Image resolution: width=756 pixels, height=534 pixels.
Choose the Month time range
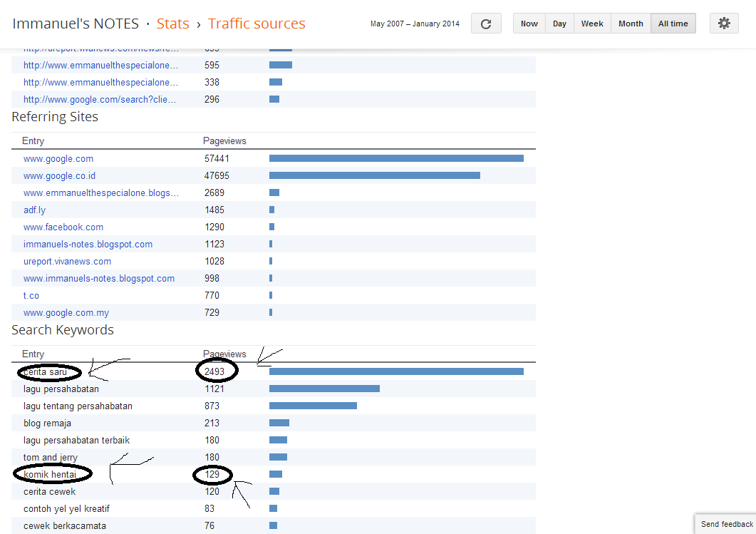(x=631, y=24)
